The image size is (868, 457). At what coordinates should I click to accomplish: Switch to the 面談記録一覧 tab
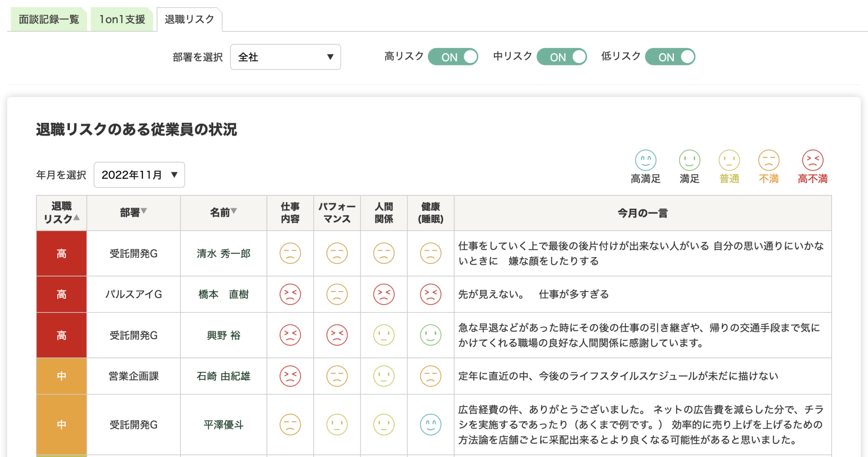[x=48, y=19]
